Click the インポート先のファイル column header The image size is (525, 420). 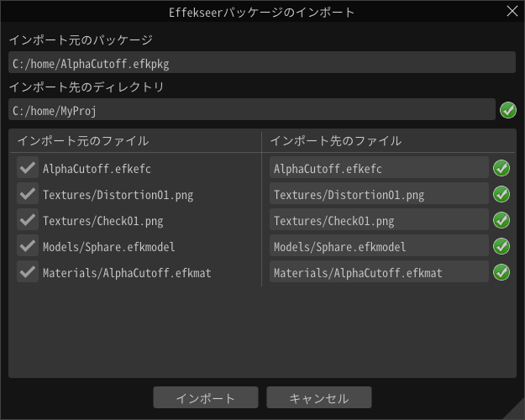coord(336,140)
